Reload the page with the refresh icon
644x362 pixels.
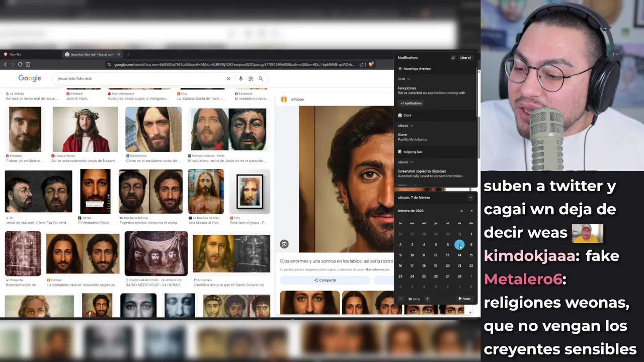[x=20, y=64]
